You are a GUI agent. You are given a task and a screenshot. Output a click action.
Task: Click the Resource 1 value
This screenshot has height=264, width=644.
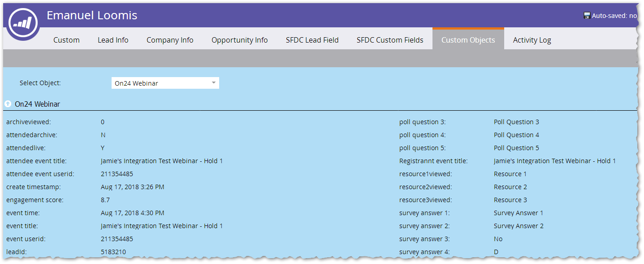[510, 174]
